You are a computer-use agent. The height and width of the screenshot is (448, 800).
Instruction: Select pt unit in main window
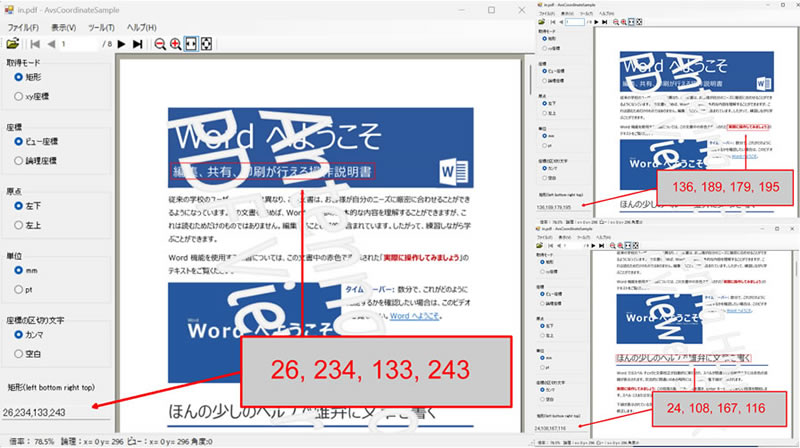23,289
